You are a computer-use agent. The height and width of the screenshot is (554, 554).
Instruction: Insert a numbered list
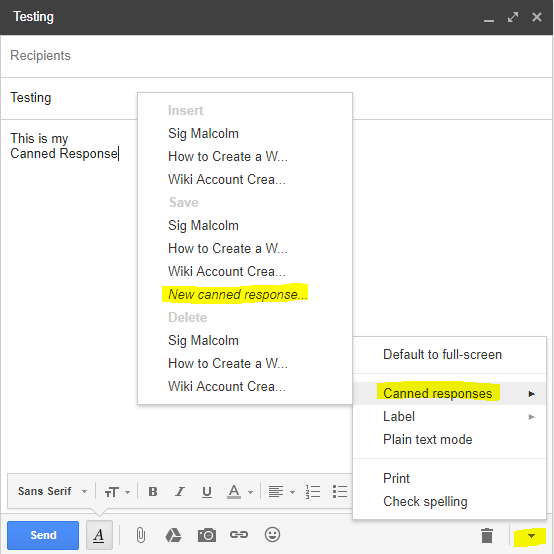coord(313,491)
